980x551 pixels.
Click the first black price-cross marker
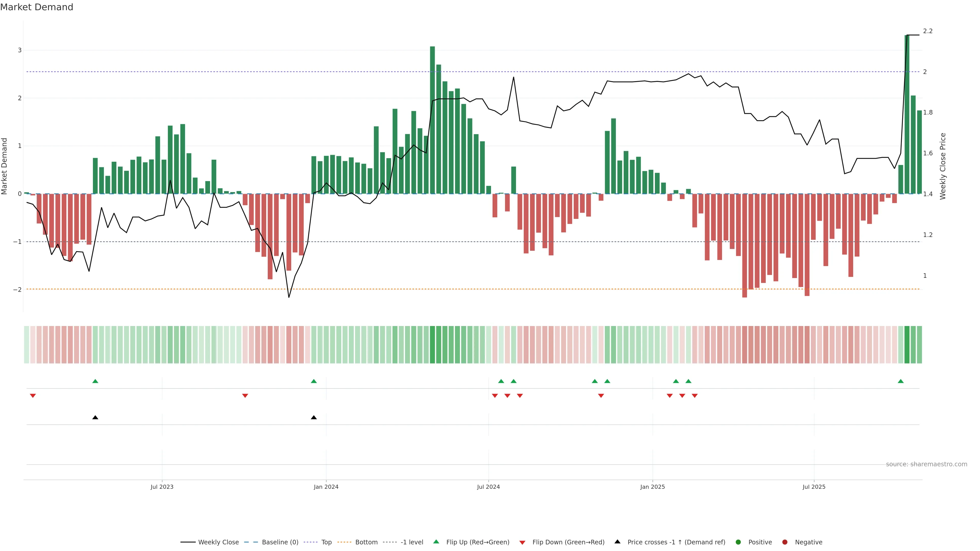tap(95, 418)
